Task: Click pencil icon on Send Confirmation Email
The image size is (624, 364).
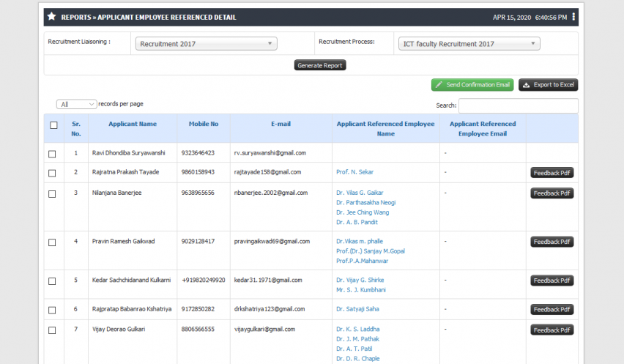Action: click(x=439, y=85)
